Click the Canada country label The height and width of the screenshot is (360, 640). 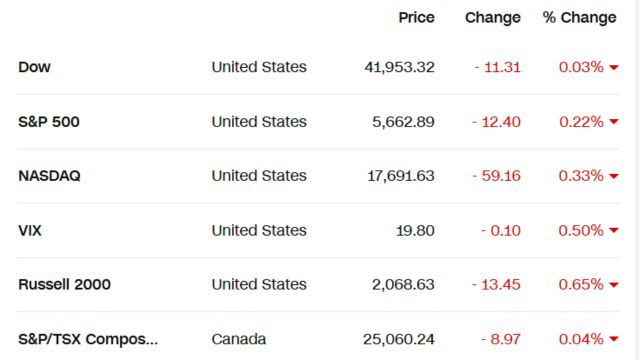tap(239, 339)
